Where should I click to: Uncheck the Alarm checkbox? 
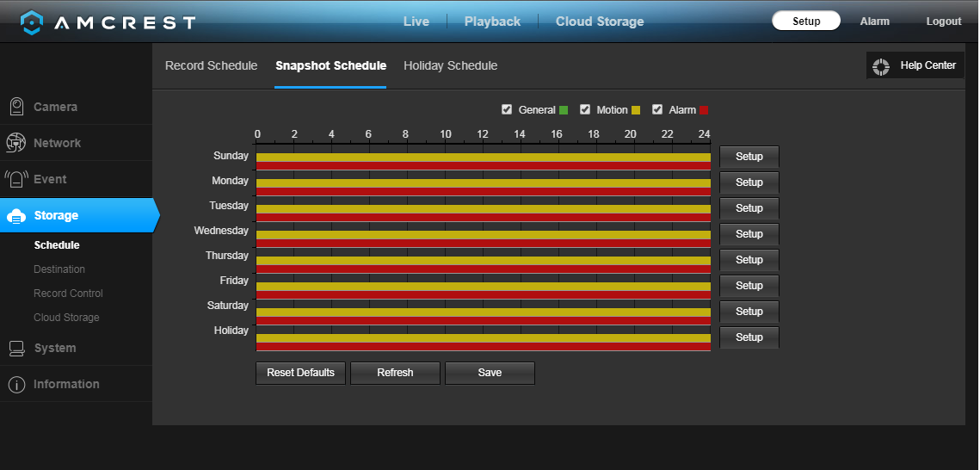(656, 110)
